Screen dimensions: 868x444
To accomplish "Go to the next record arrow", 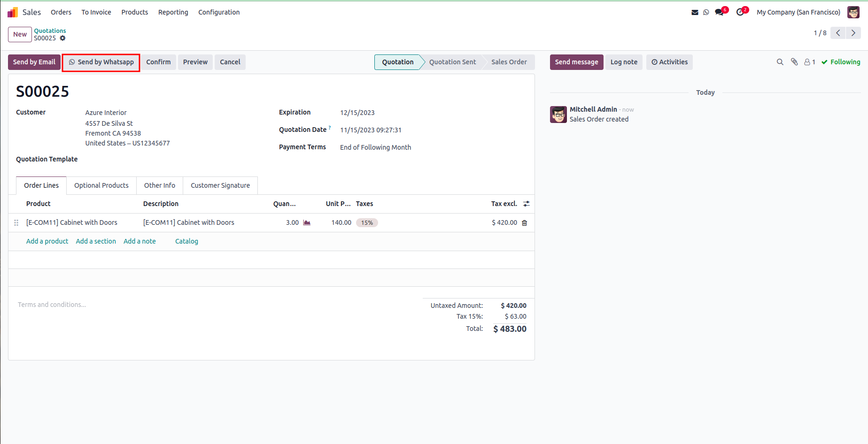I will [x=853, y=33].
